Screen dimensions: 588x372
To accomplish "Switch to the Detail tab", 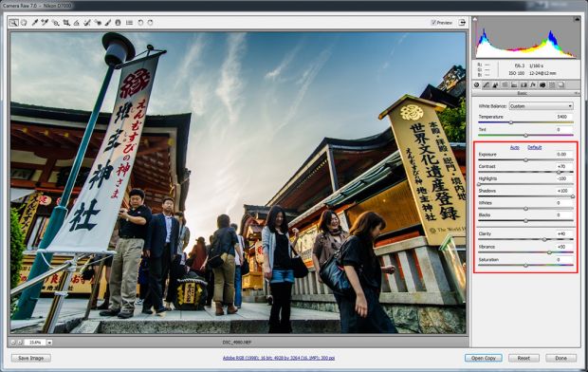I will (x=495, y=85).
